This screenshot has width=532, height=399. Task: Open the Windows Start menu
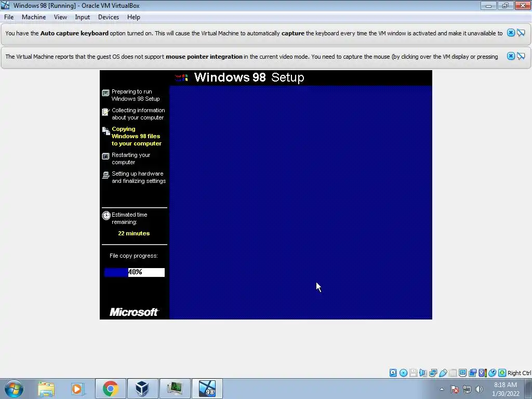tap(14, 389)
